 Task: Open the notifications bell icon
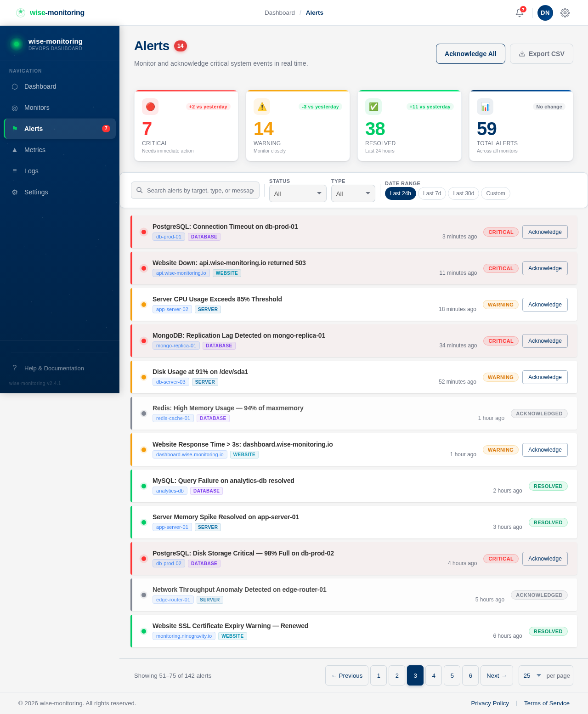point(519,13)
